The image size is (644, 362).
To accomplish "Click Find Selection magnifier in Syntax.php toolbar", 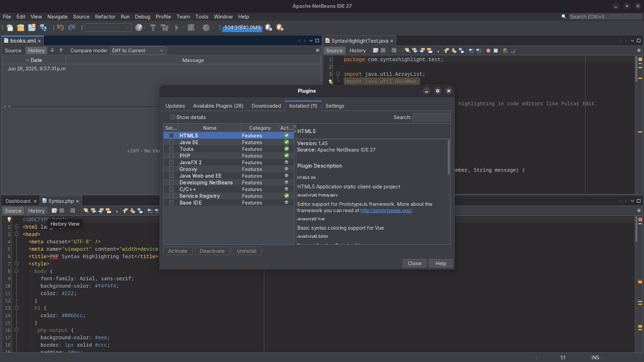I will 86,211.
